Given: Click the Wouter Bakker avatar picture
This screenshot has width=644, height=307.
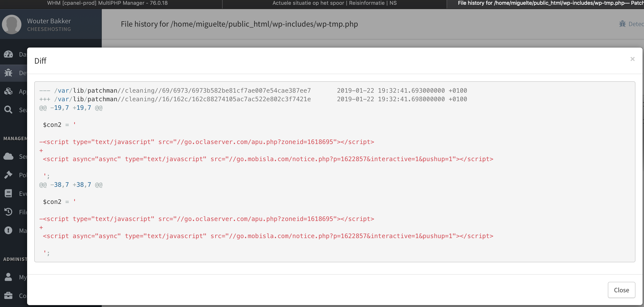Looking at the screenshot, I should coord(11,24).
